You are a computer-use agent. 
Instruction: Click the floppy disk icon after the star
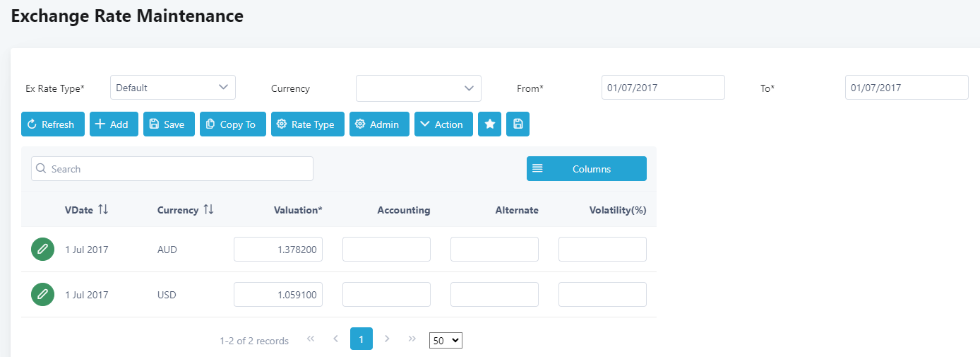point(518,124)
